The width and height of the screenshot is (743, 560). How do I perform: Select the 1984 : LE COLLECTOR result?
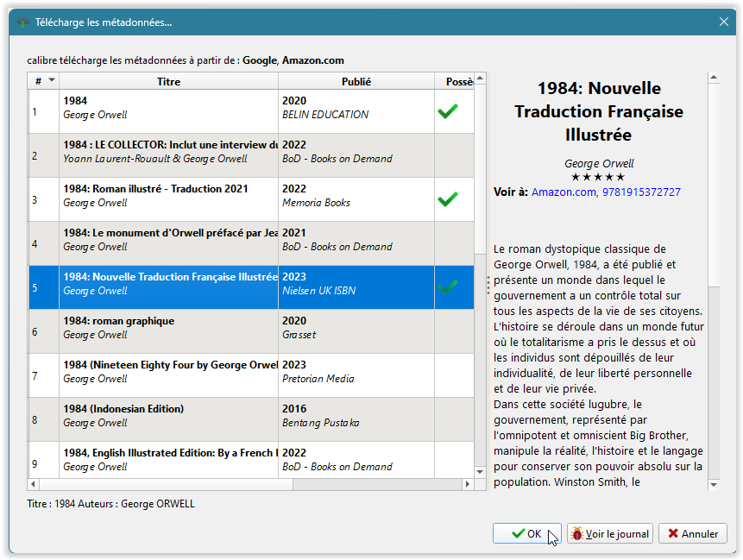click(169, 152)
